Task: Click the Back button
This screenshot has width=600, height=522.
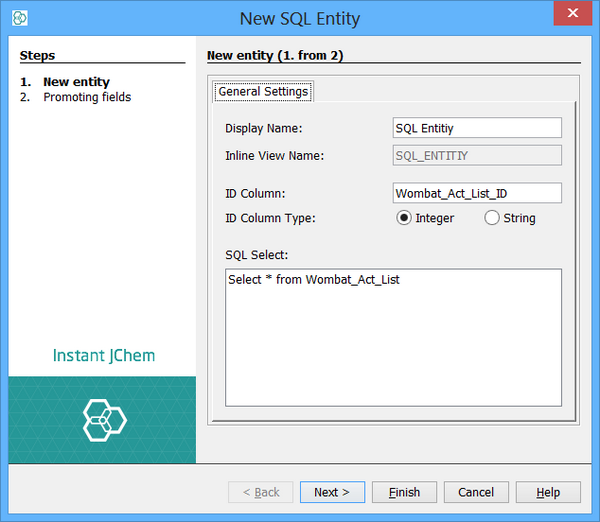Action: coord(261,492)
